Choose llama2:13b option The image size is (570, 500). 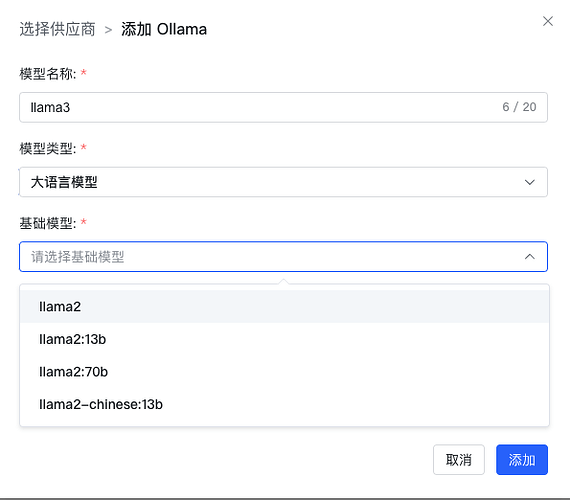[x=284, y=339]
